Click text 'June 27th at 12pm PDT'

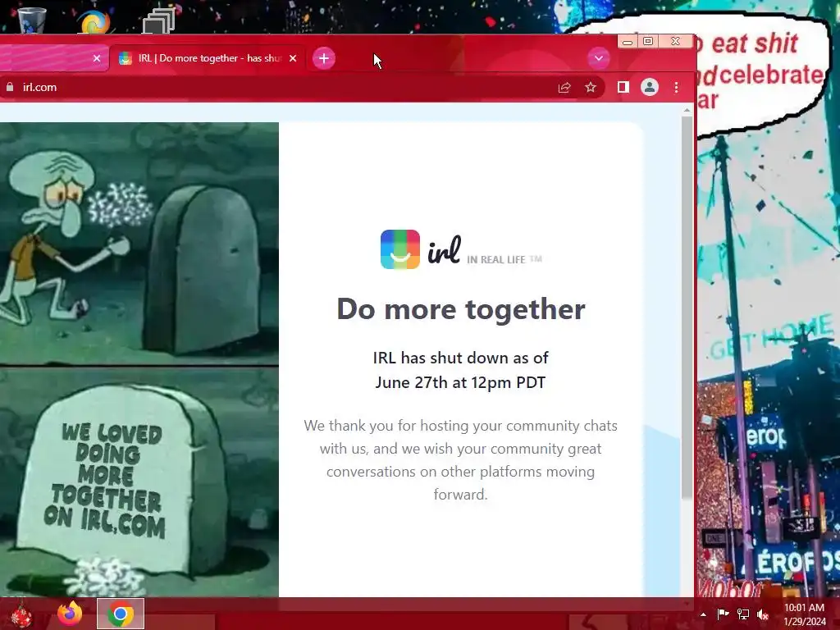[461, 382]
